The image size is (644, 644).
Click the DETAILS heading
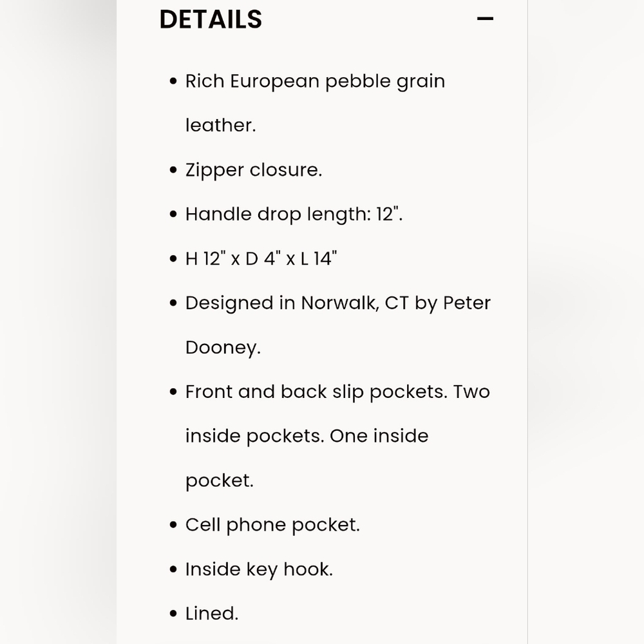coord(211,19)
